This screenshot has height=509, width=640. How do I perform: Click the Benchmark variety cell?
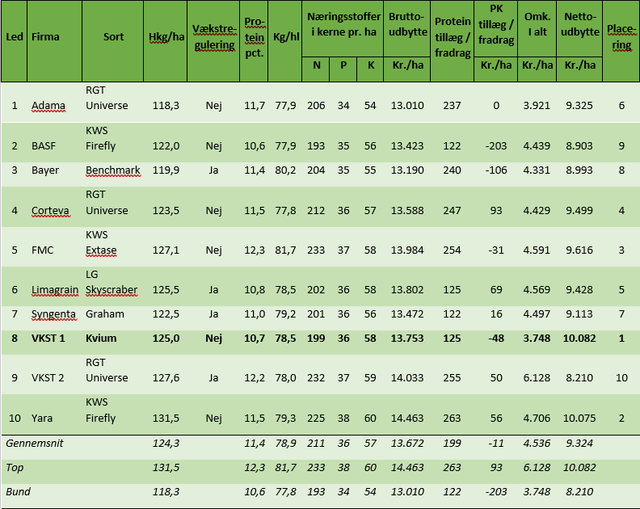pyautogui.click(x=113, y=170)
